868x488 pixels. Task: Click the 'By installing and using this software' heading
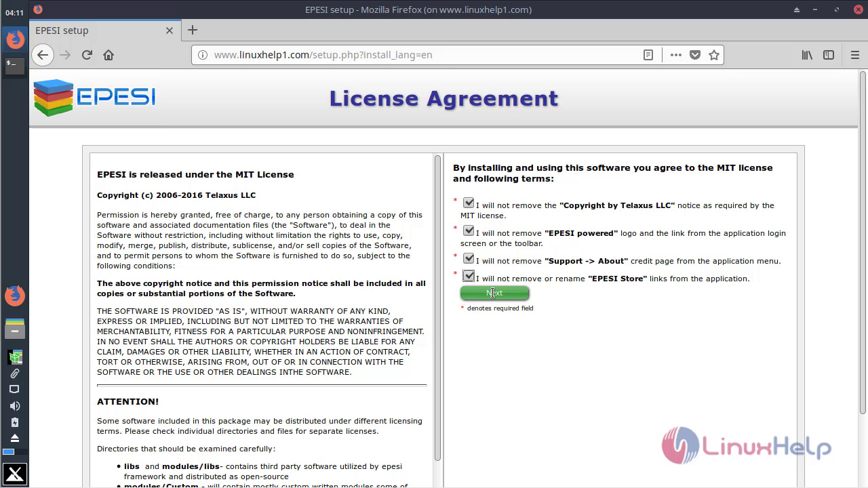point(613,173)
